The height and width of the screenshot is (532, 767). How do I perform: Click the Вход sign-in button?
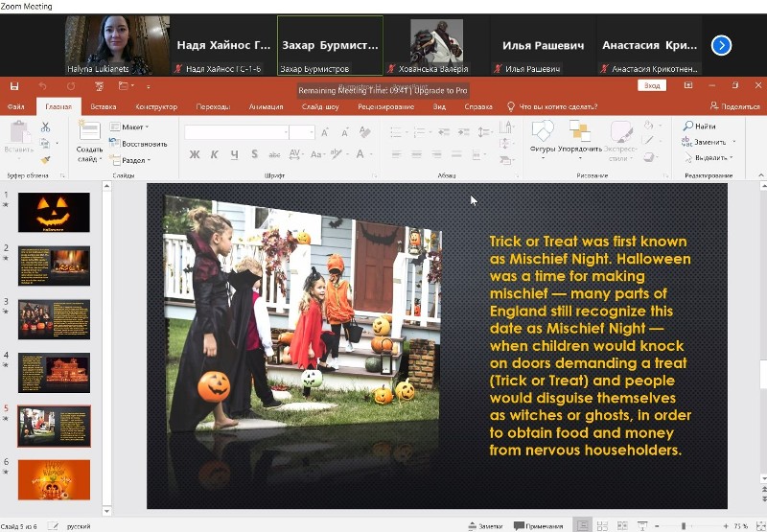pyautogui.click(x=652, y=86)
